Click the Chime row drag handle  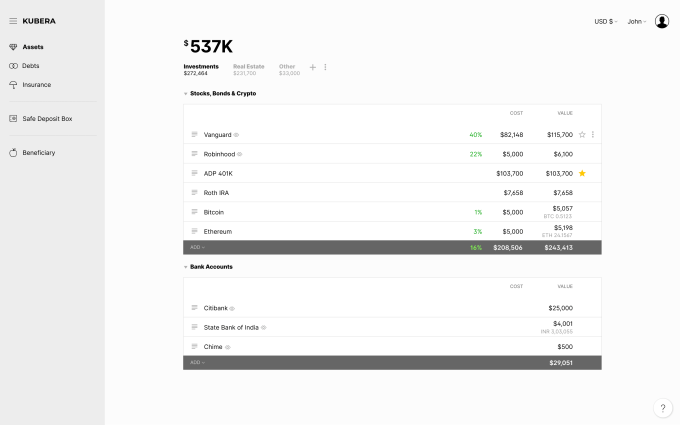click(x=194, y=346)
